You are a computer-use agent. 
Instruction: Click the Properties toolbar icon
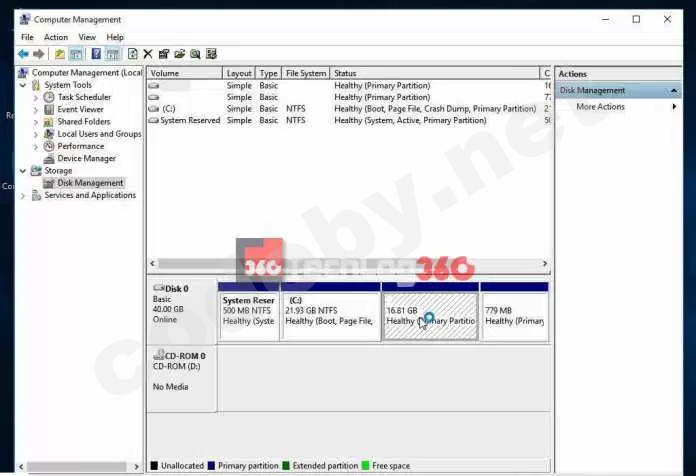coord(164,54)
